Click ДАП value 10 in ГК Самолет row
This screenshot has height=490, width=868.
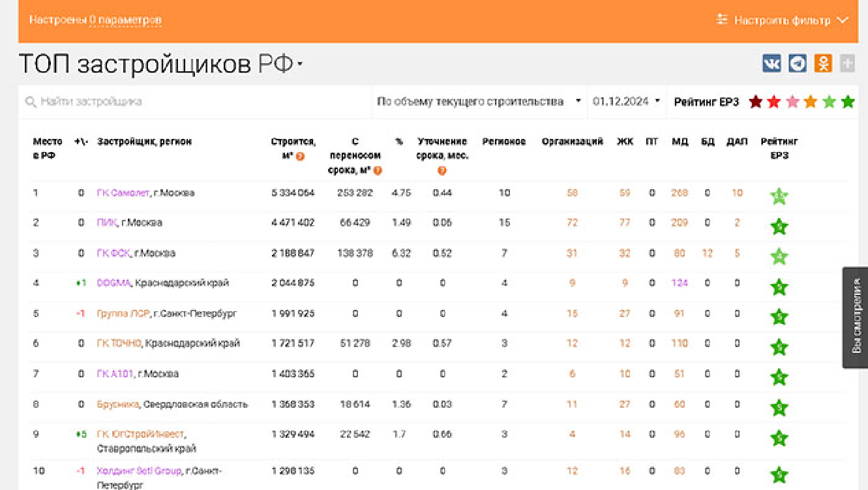coord(737,193)
